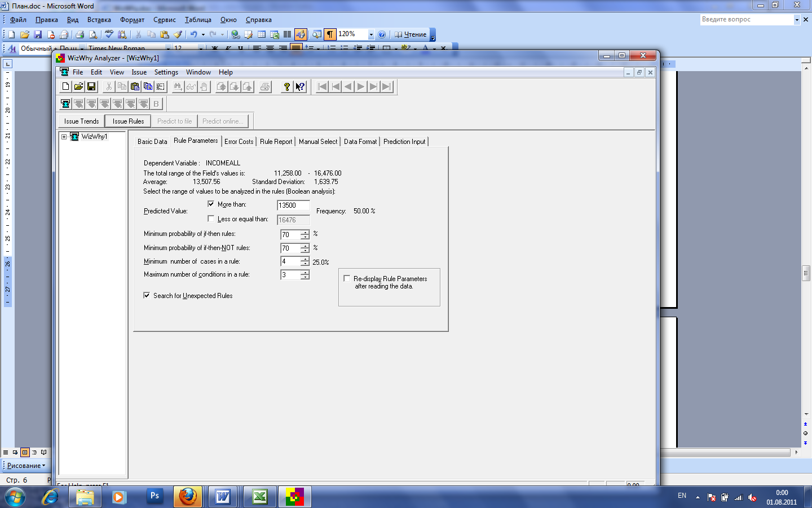Toggle the Less or equal than checkbox
The width and height of the screenshot is (812, 508).
point(211,218)
